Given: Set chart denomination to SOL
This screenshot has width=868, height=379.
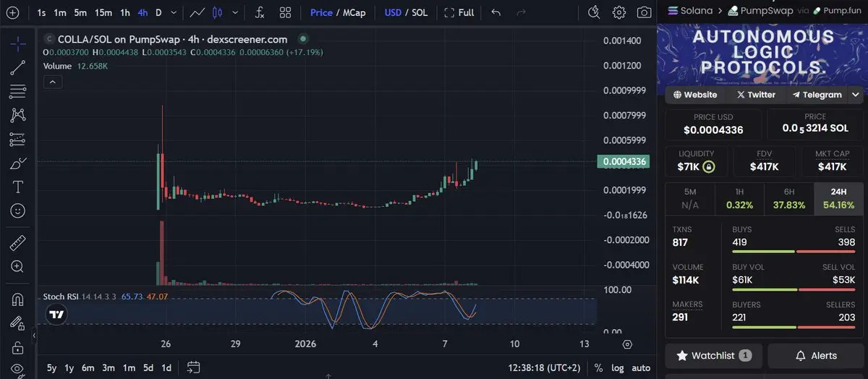Looking at the screenshot, I should coord(420,12).
